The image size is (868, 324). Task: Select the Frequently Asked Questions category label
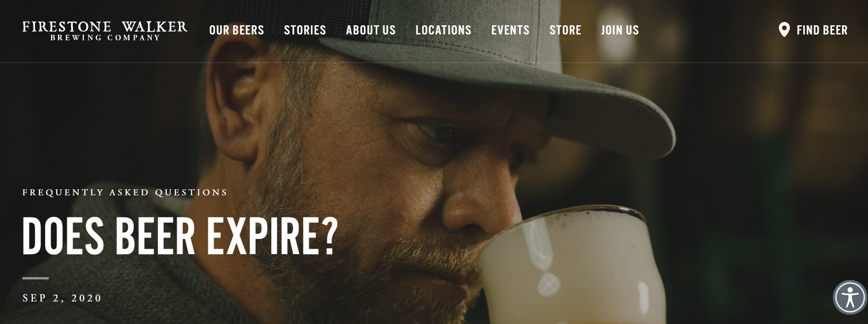(x=125, y=192)
